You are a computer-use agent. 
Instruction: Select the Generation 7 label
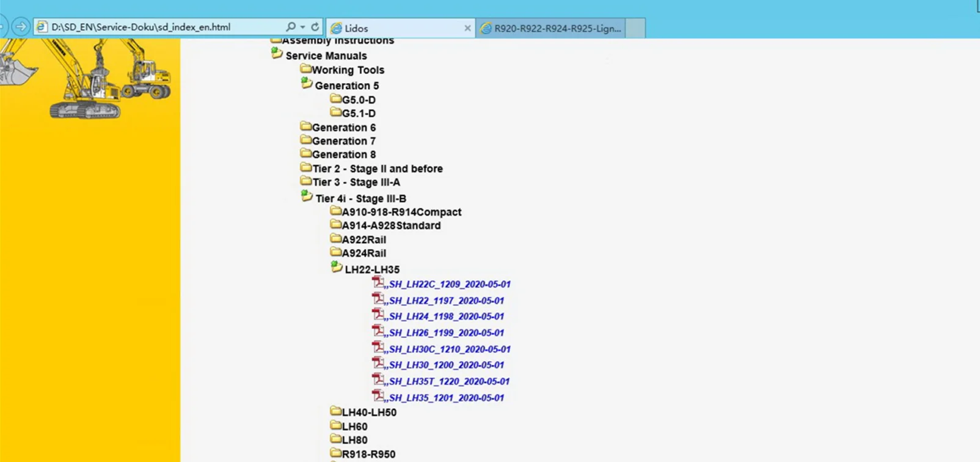tap(344, 141)
